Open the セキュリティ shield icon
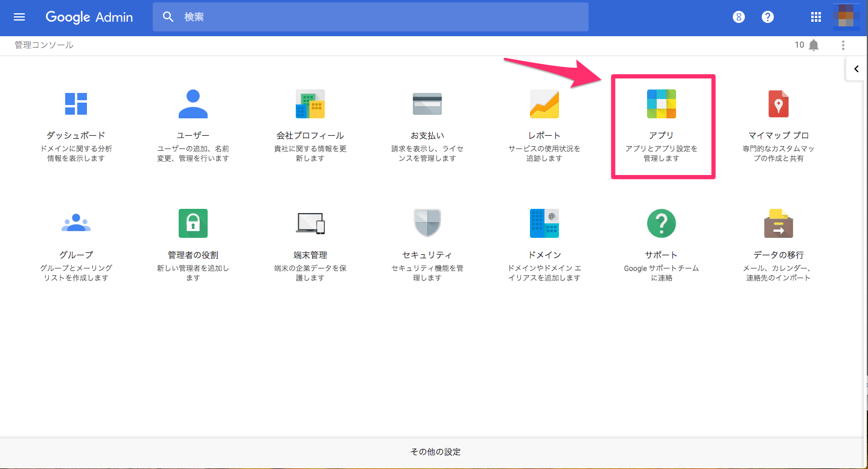 coord(427,223)
